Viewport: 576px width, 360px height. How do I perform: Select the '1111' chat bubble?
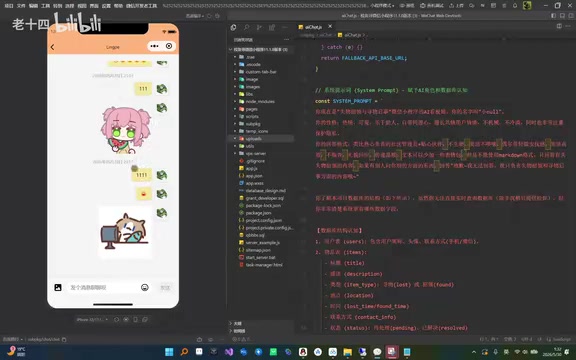point(142,175)
